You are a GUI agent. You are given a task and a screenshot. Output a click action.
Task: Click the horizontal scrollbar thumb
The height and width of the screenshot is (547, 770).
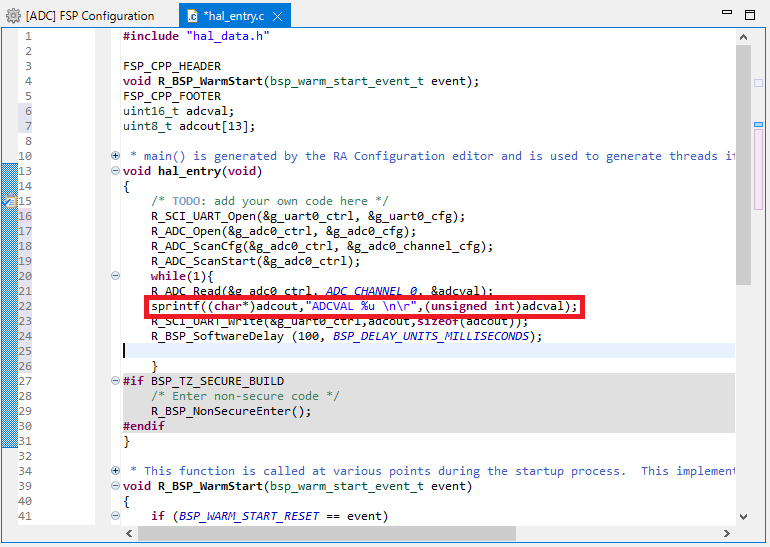[x=327, y=533]
